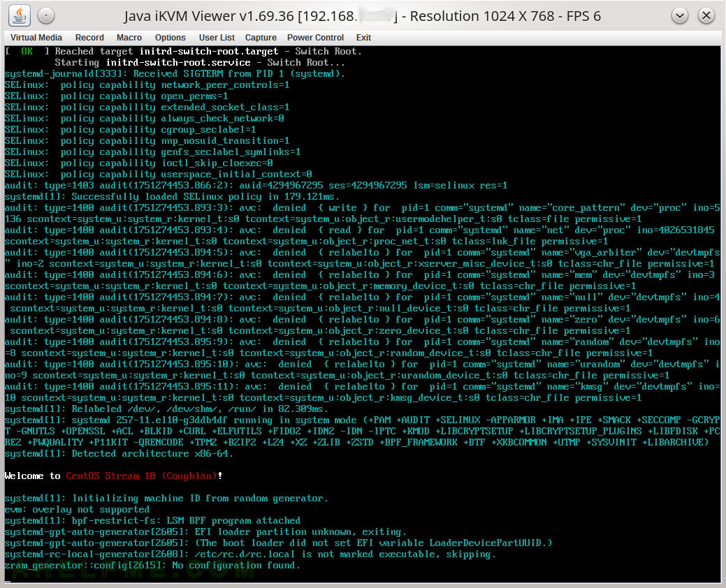Click the 'userspace_initial_context=0' text

(236, 175)
